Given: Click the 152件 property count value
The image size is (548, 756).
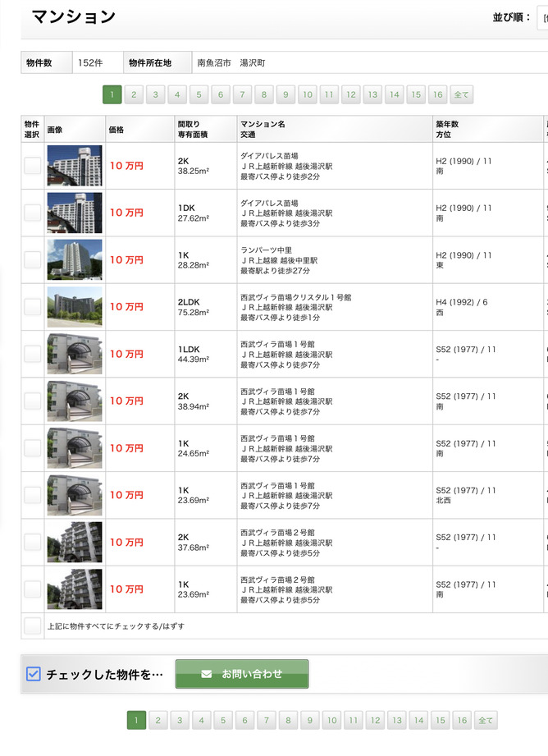Looking at the screenshot, I should (90, 62).
